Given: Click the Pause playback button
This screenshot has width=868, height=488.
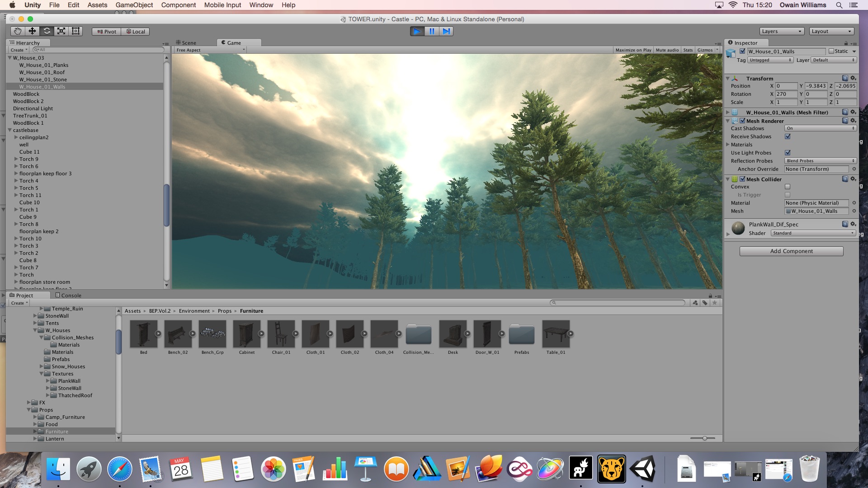Looking at the screenshot, I should (x=432, y=31).
